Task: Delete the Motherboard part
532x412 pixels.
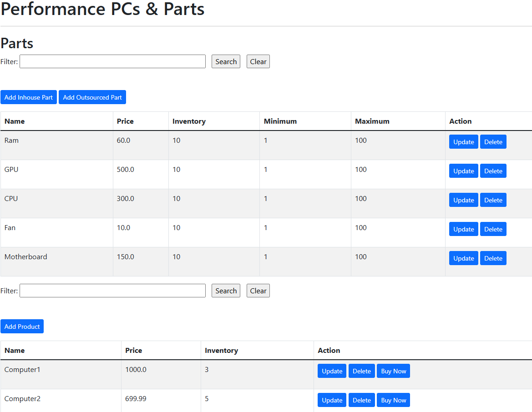Action: pos(493,258)
